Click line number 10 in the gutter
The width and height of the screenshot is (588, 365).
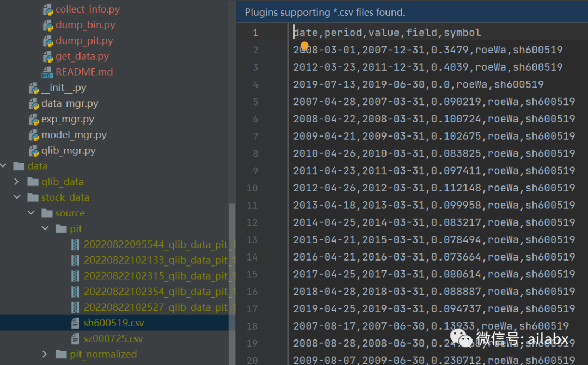point(252,188)
